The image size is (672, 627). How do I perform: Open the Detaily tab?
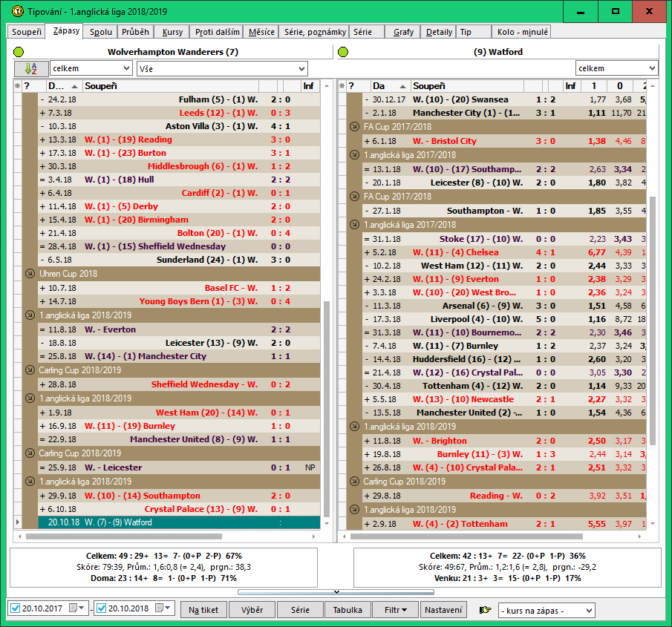(x=439, y=32)
